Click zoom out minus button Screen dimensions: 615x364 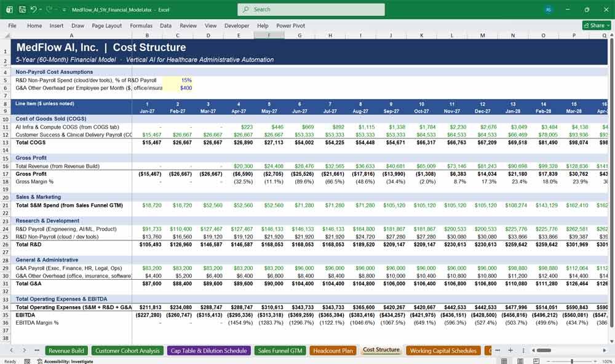(x=548, y=362)
